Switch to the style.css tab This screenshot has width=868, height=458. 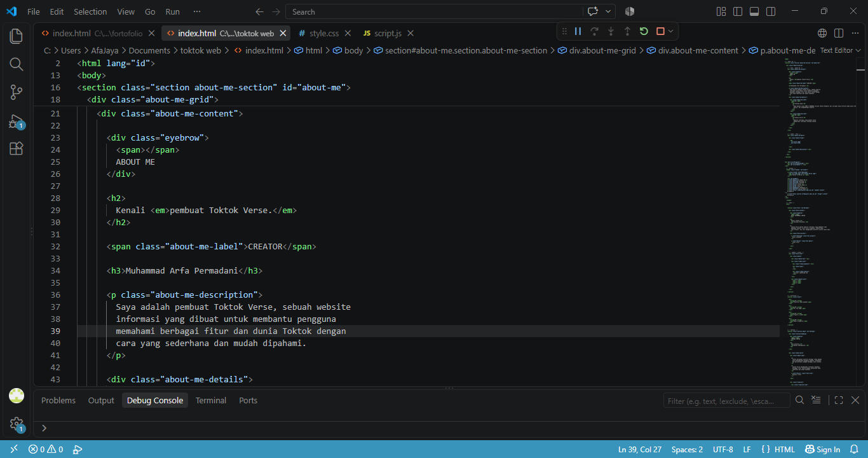(324, 33)
